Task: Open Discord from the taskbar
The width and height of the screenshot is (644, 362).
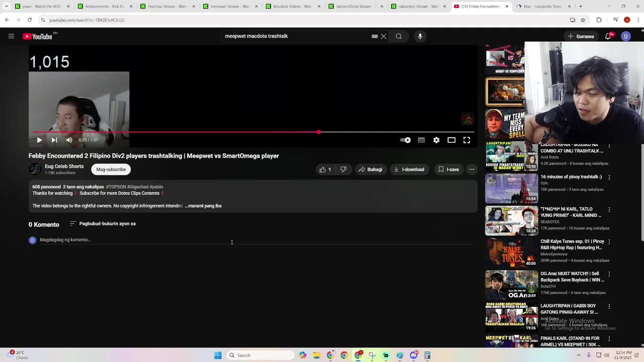Action: coord(414,355)
